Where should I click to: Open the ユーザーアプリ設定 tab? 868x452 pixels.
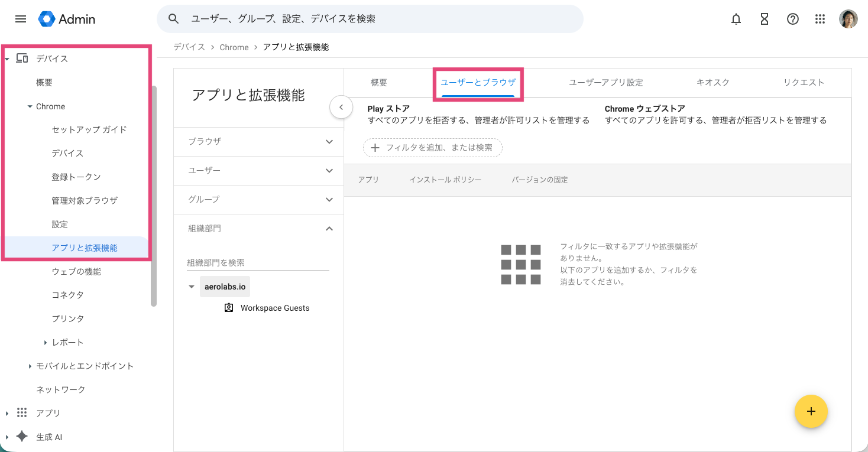605,82
